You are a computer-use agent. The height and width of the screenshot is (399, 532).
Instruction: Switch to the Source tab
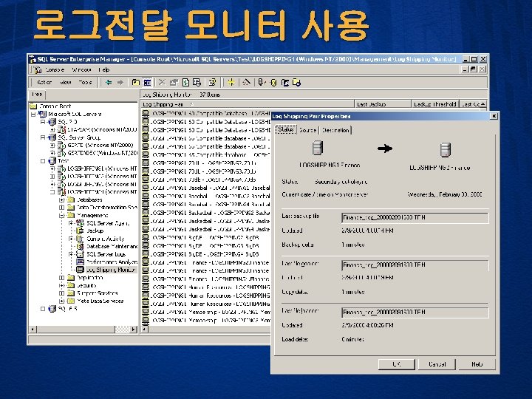pos(307,130)
